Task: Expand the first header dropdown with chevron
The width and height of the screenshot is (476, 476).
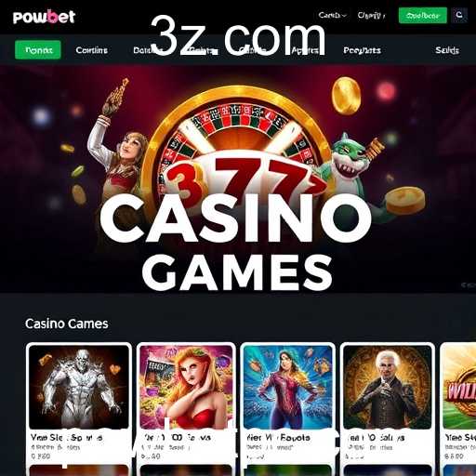Action: 332,15
